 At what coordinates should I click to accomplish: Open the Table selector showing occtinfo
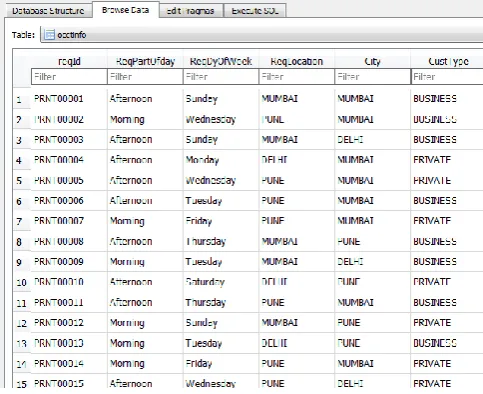pyautogui.click(x=262, y=35)
